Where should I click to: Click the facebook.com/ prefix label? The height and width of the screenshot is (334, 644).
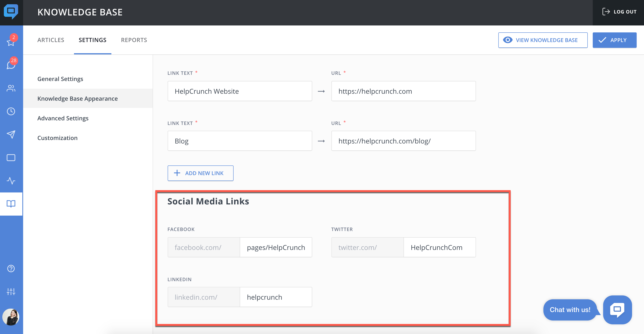pos(204,247)
